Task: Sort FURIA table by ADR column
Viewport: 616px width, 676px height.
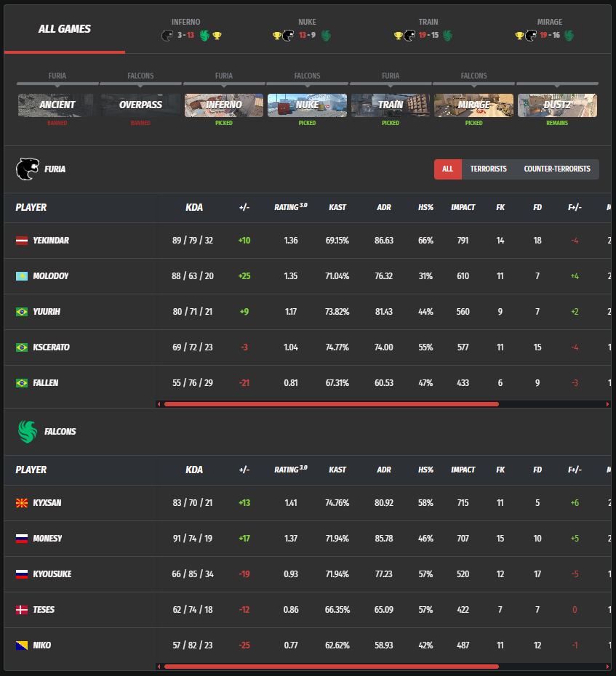Action: pyautogui.click(x=383, y=207)
